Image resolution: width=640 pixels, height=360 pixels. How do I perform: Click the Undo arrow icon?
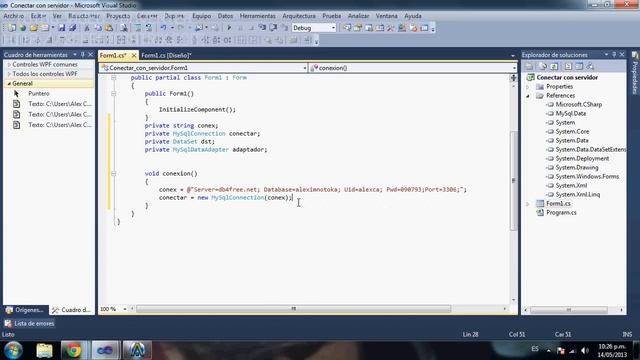[x=164, y=28]
